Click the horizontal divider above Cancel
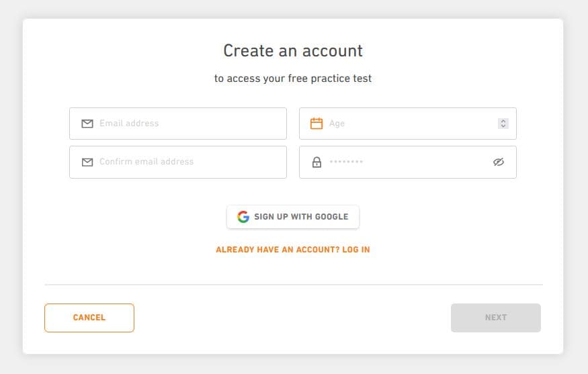Screen dimensions: 588x374 pyautogui.click(x=294, y=285)
